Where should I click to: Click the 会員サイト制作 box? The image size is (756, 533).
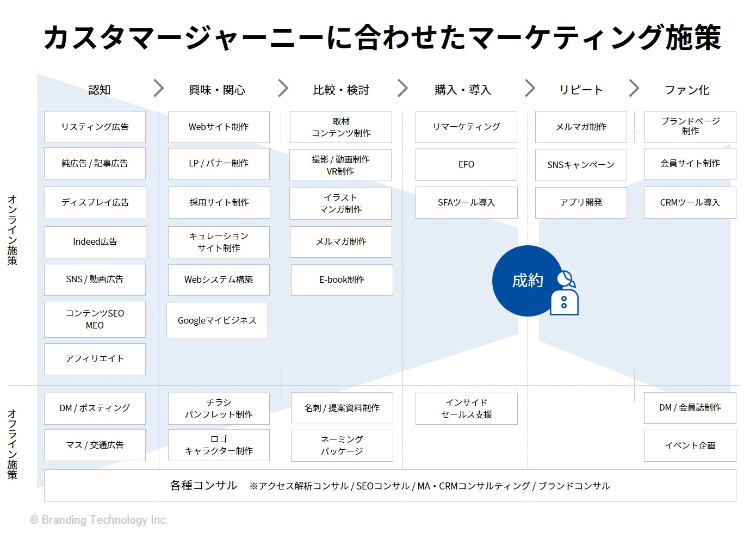click(690, 164)
